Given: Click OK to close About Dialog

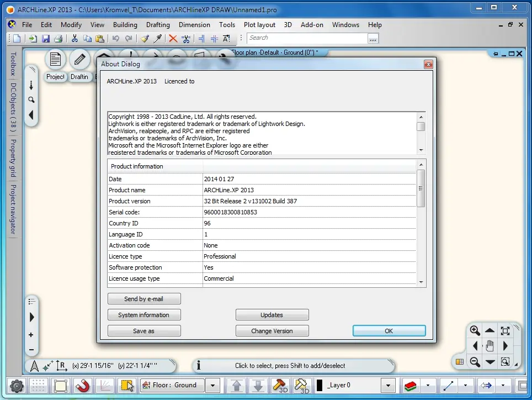Looking at the screenshot, I should coord(389,331).
